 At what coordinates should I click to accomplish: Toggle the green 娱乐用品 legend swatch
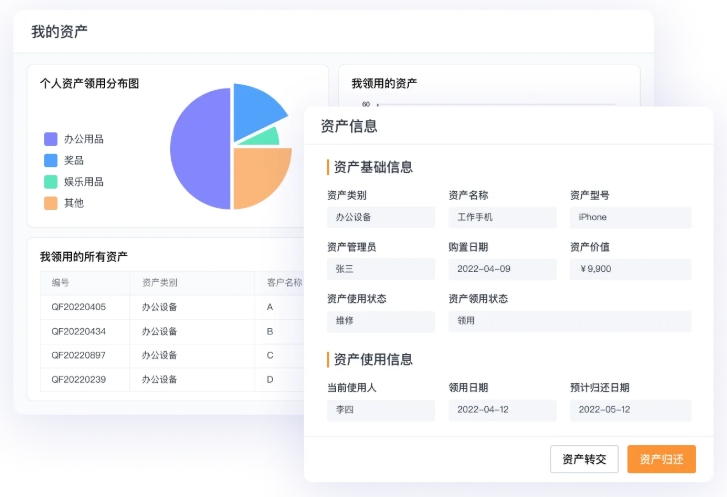pyautogui.click(x=51, y=182)
